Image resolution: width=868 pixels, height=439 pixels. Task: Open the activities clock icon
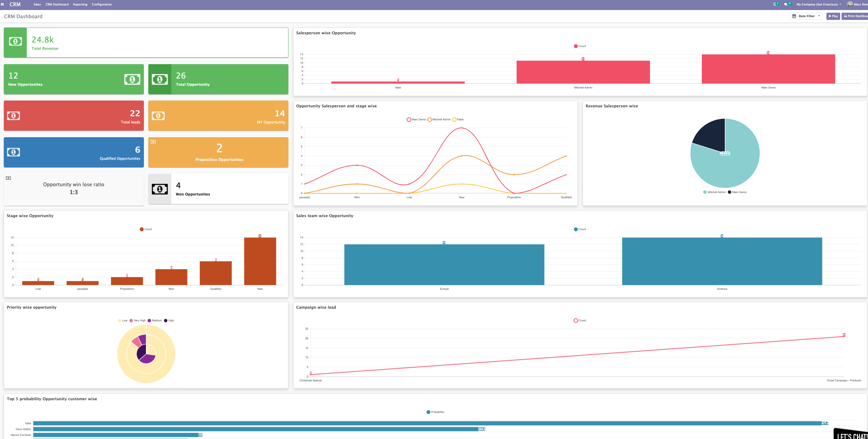click(775, 4)
